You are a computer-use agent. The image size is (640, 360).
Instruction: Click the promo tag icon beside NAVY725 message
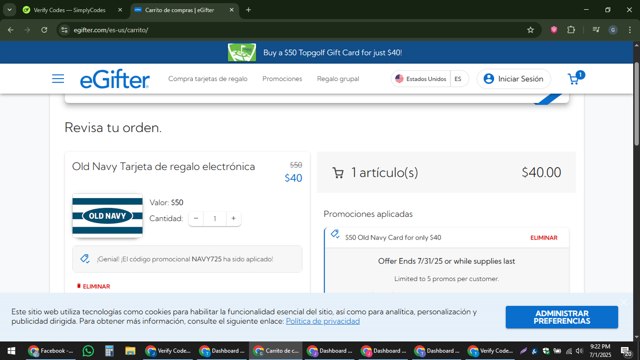tap(84, 258)
